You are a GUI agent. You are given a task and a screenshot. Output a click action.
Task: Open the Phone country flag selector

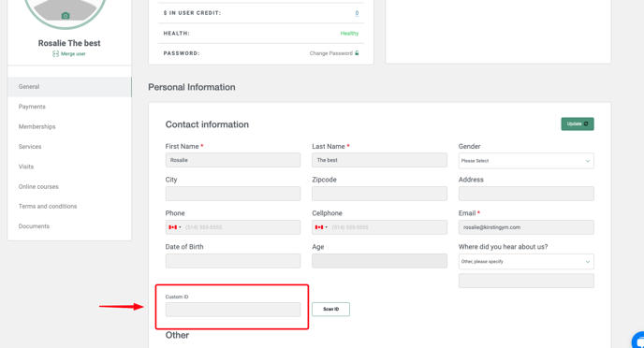pyautogui.click(x=174, y=227)
